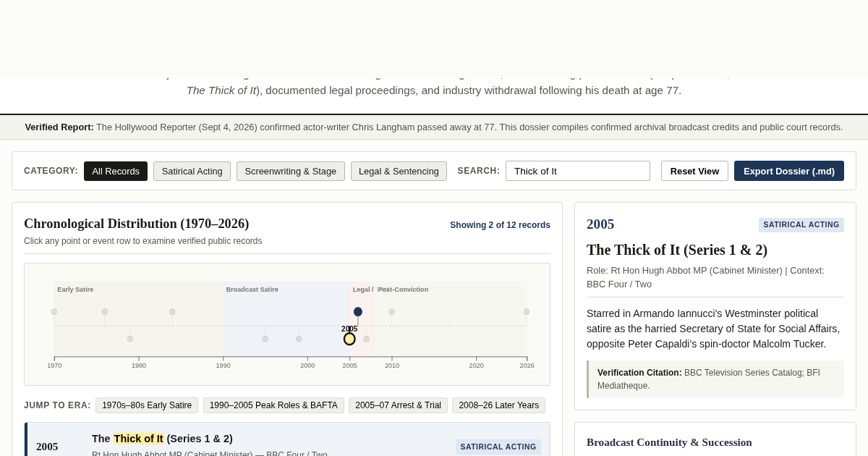Jump to 2005–07 Arrest & Trial era
Viewport: 868px width, 456px height.
pyautogui.click(x=398, y=405)
